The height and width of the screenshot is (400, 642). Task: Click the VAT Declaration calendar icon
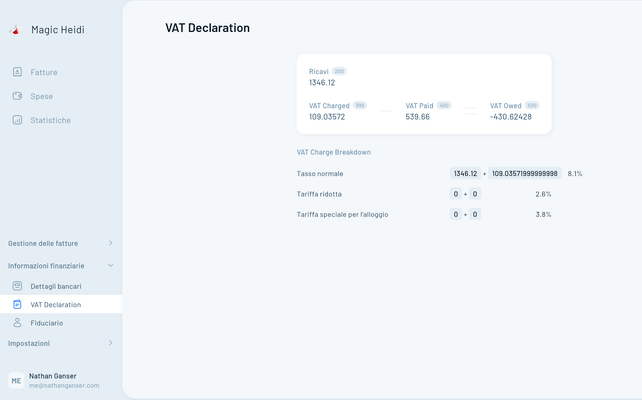17,304
